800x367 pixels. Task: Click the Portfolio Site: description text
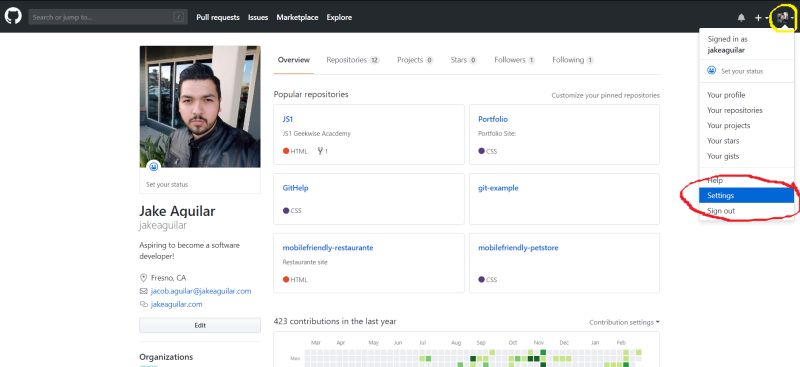497,134
